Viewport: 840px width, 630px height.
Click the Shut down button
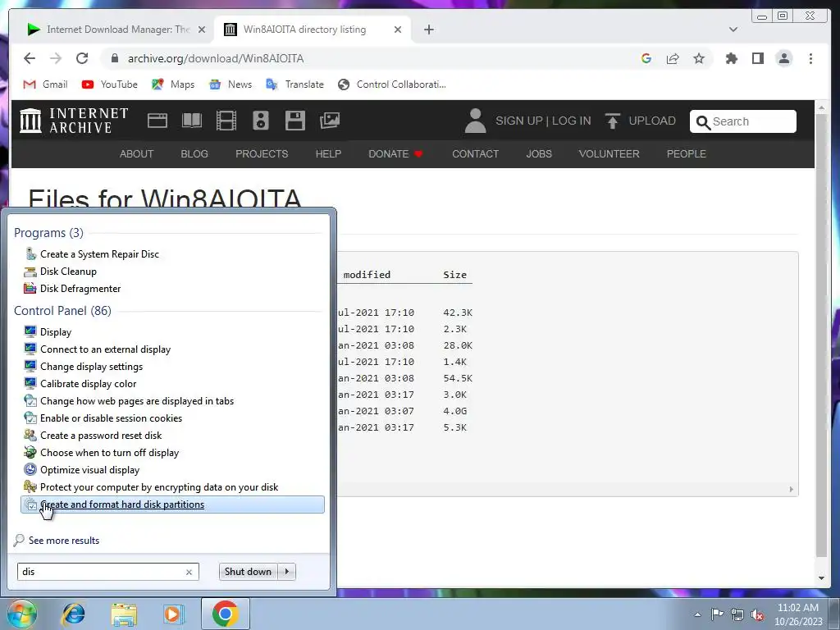249,572
